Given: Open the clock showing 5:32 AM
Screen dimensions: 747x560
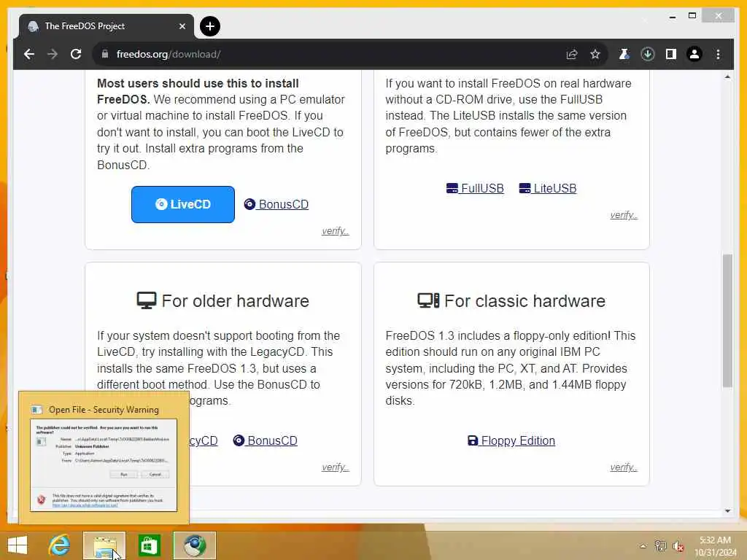Looking at the screenshot, I should [x=715, y=545].
